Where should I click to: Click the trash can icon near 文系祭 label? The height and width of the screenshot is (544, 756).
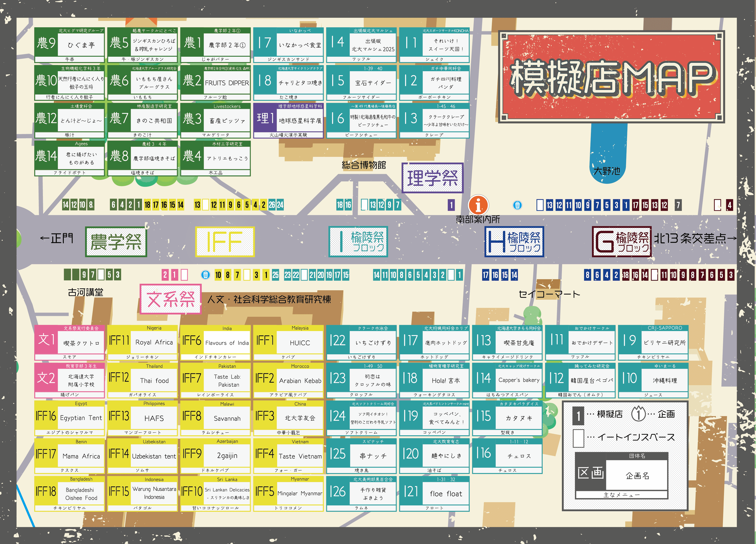tap(205, 275)
